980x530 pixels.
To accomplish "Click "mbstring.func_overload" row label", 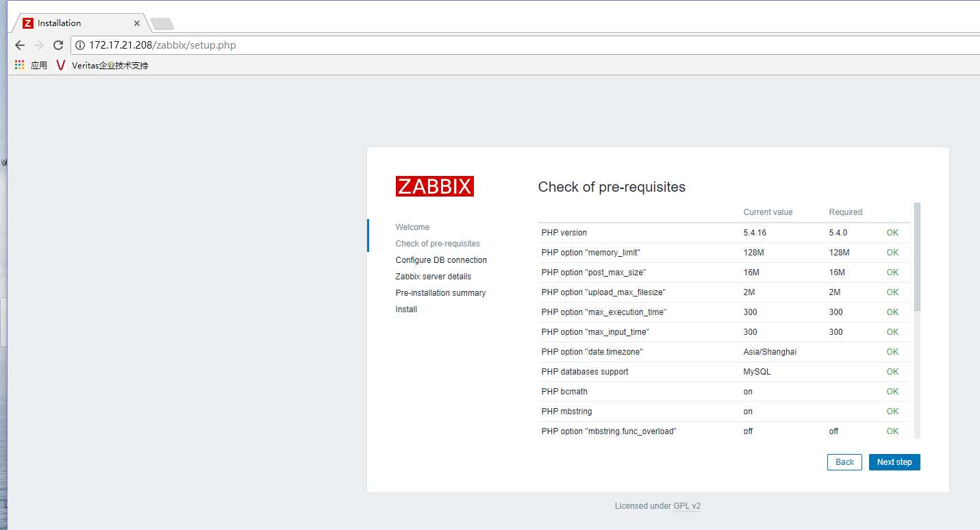I will tap(609, 431).
